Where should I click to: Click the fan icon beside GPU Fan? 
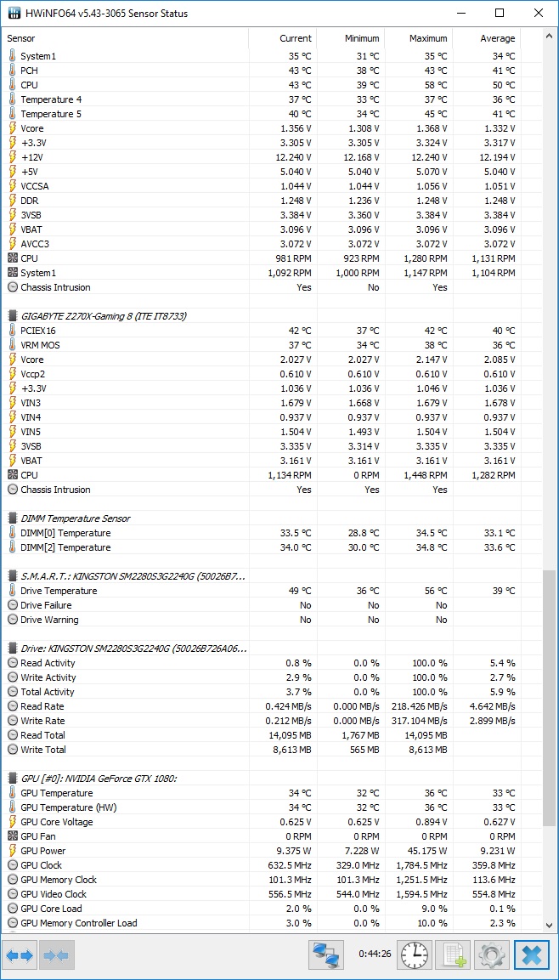coord(13,836)
